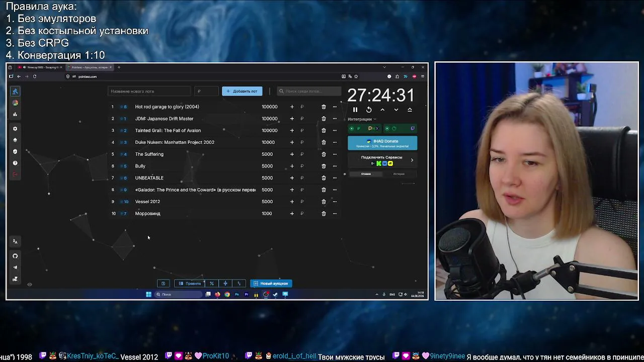The image size is (644, 362).
Task: Switch to the Ставки tab
Action: click(366, 174)
